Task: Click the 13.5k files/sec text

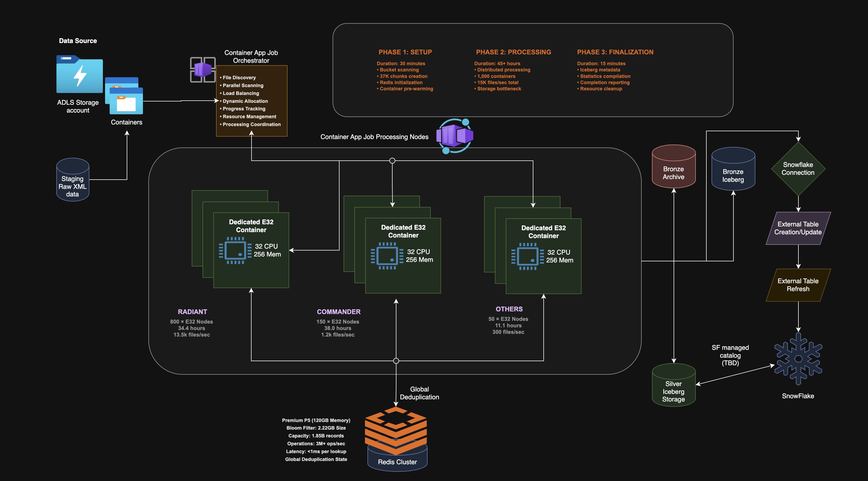Action: pyautogui.click(x=191, y=335)
